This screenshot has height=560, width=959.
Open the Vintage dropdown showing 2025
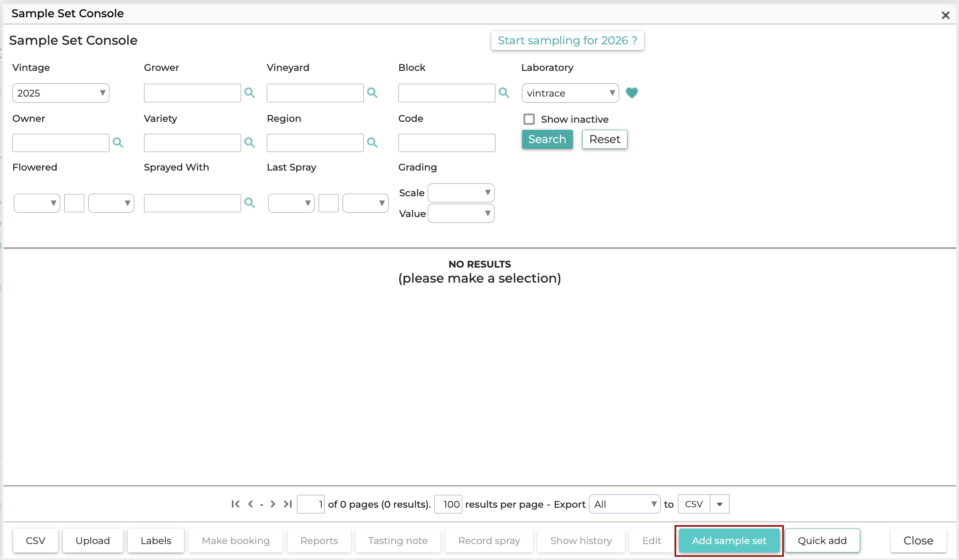click(61, 93)
